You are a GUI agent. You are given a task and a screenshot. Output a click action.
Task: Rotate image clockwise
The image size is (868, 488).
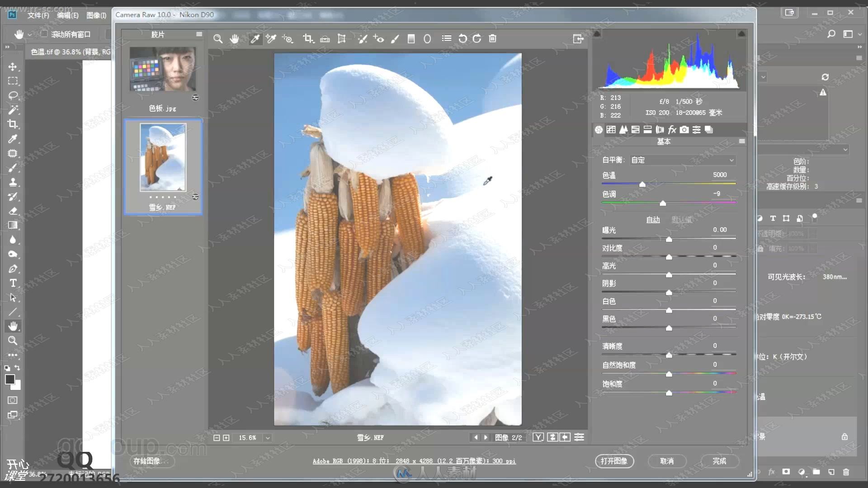click(x=477, y=39)
